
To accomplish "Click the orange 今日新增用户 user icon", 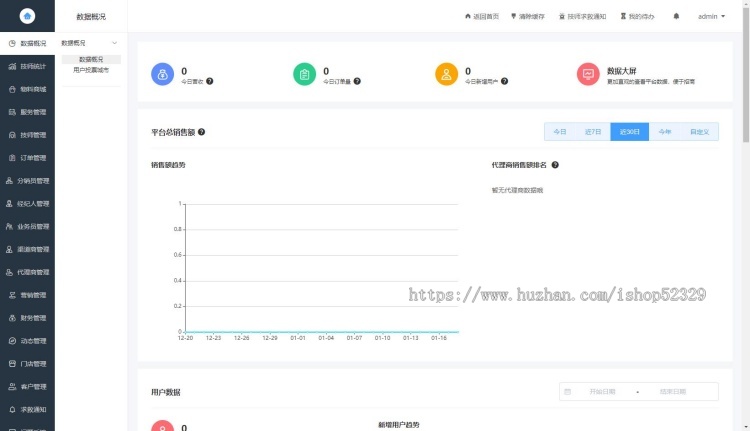I will coord(446,75).
